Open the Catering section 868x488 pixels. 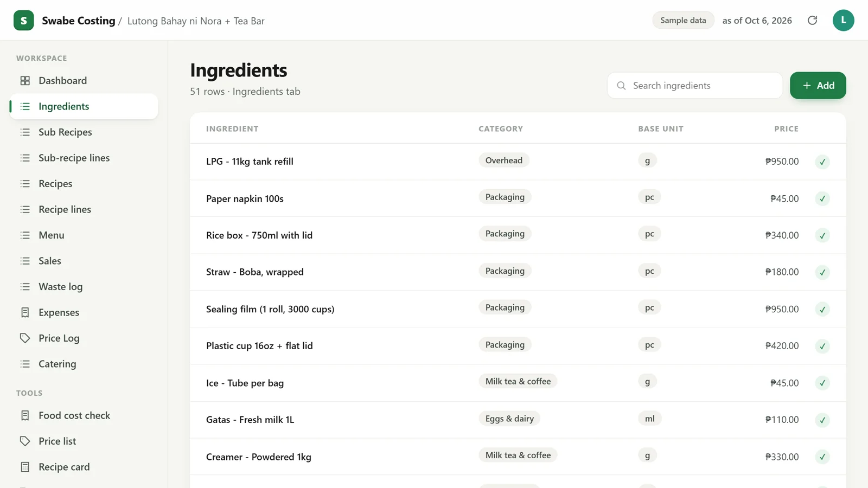point(84,364)
